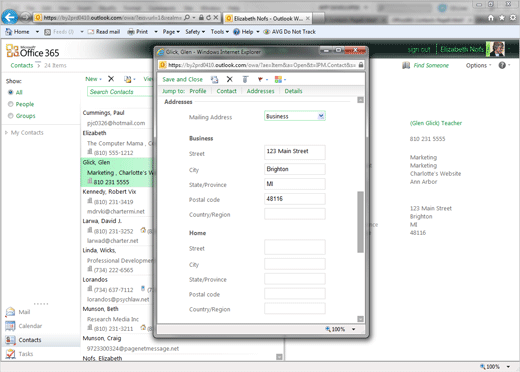Click the Help icon in command bar
The height and width of the screenshot is (372, 520).
point(236,32)
